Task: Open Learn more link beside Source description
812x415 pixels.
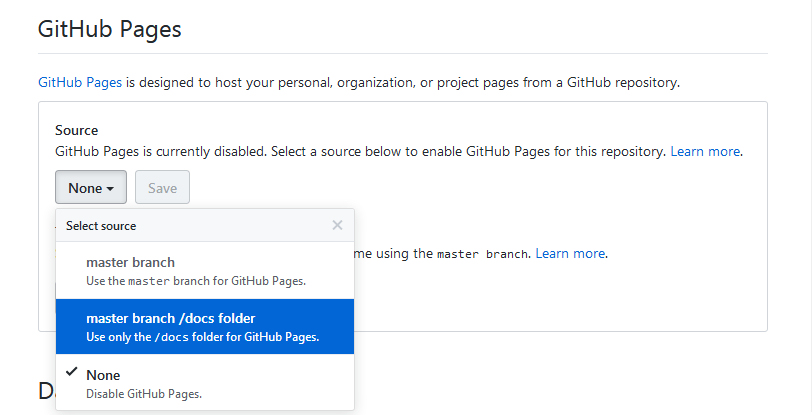Action: [x=705, y=151]
